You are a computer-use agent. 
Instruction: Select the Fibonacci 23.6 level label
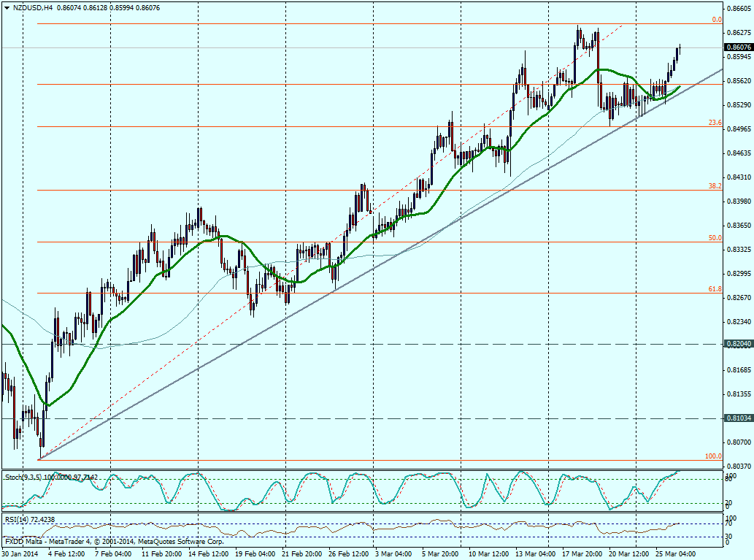[x=715, y=123]
